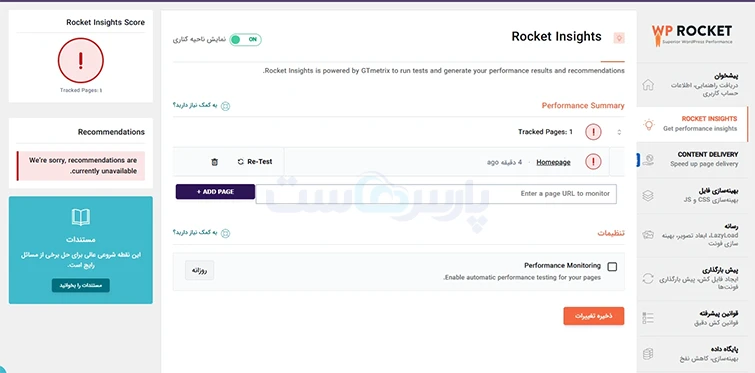755x373 pixels.
Task: Open database stack icon
Action: (648, 354)
